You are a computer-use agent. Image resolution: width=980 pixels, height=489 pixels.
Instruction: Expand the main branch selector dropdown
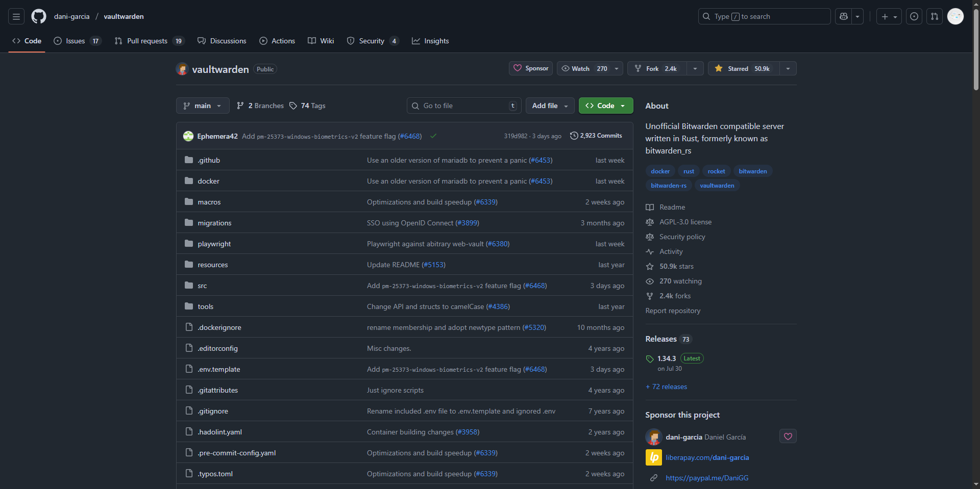point(203,106)
